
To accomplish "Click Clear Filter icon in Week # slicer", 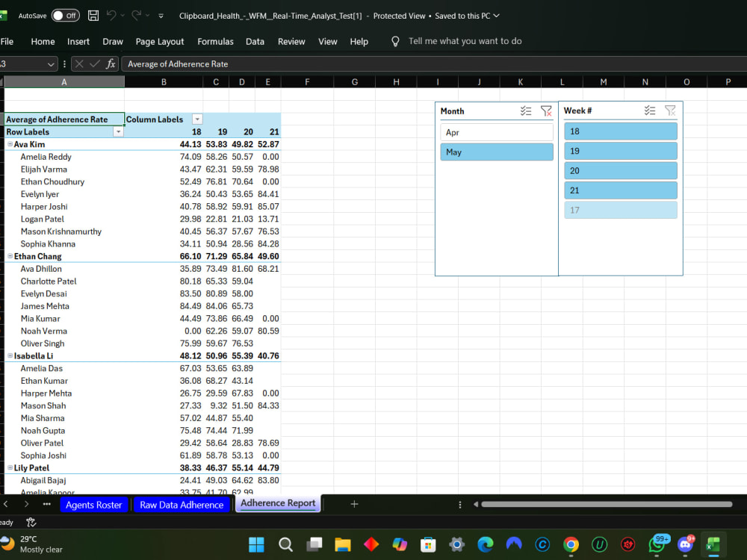I will (x=670, y=111).
